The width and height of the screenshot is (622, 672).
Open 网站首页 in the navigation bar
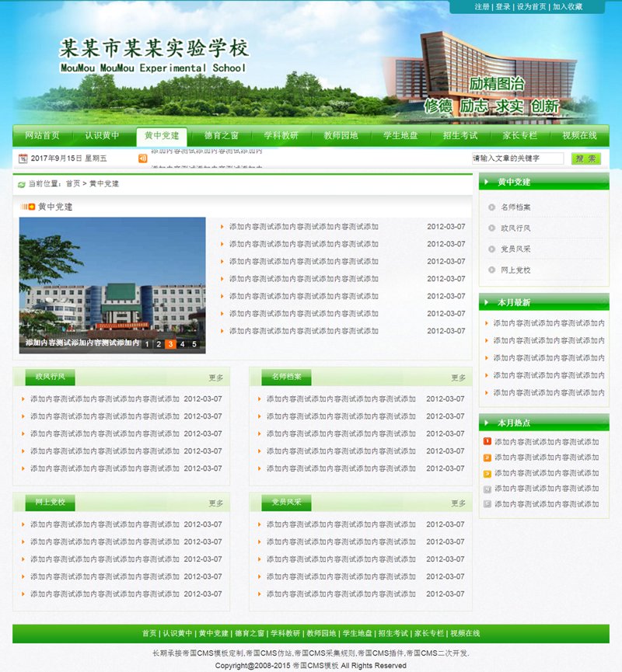coord(42,135)
